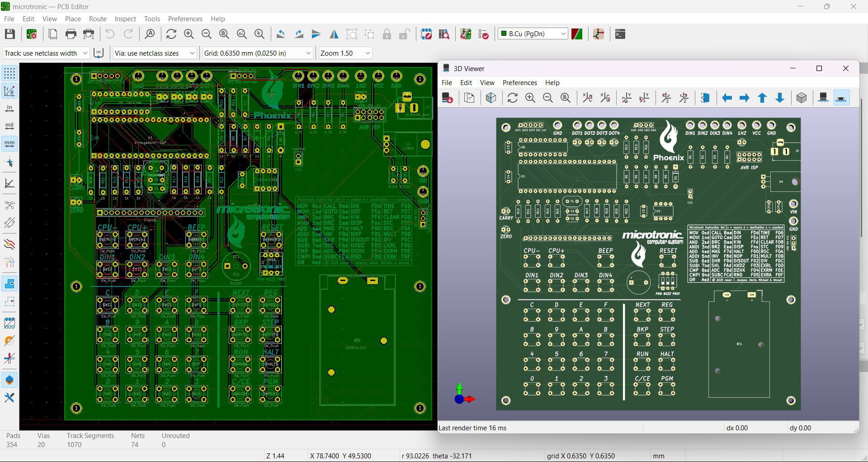868x462 pixels.
Task: Click Update PCB from schematic icon
Action: click(466, 34)
